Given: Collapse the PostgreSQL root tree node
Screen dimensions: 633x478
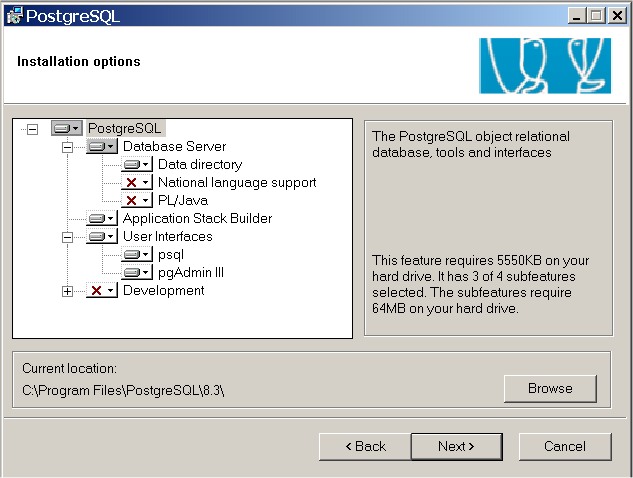Looking at the screenshot, I should pos(32,130).
